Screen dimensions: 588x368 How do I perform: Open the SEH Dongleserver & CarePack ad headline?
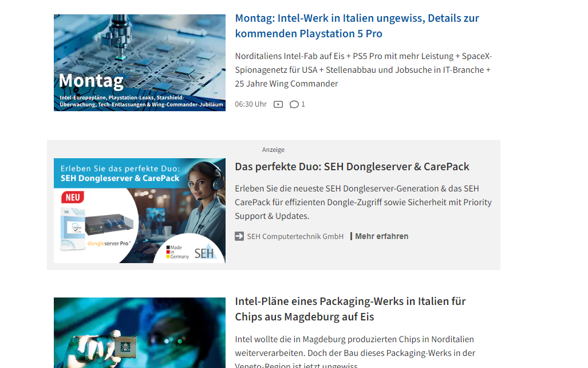pos(352,167)
